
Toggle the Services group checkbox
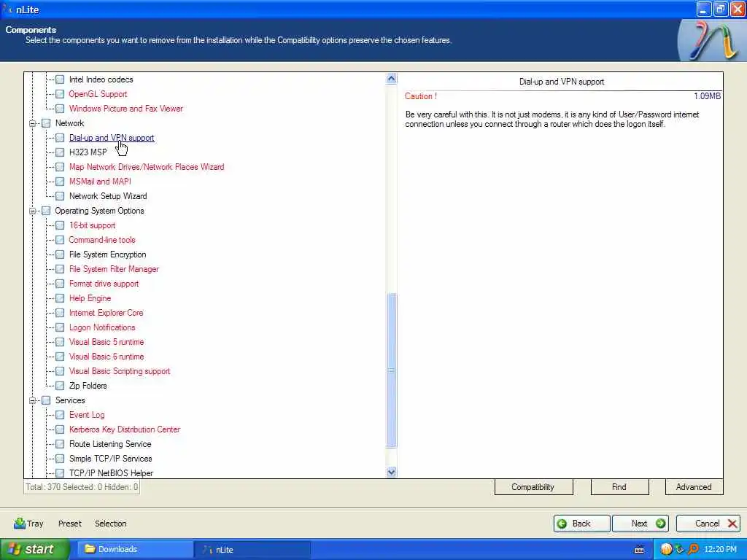(46, 400)
